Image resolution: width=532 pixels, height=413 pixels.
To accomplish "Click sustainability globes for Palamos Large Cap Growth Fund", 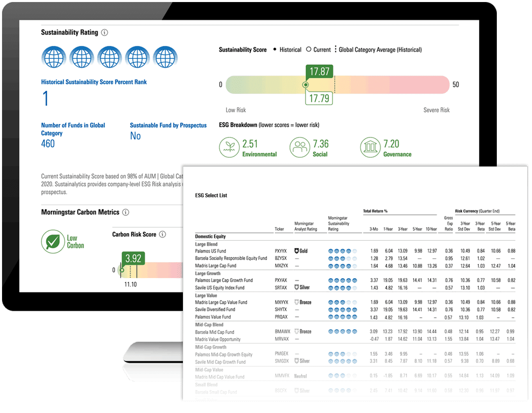I will point(343,281).
